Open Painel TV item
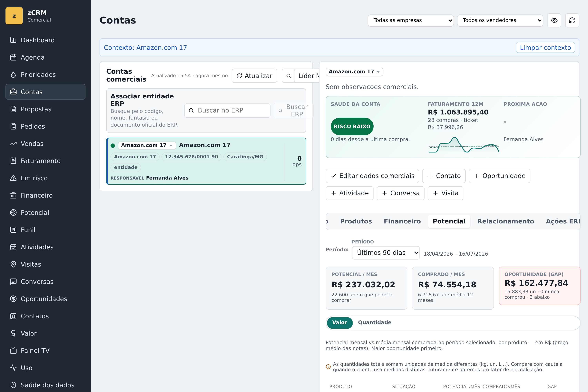Screen dimensions: 588x392 coord(45,350)
